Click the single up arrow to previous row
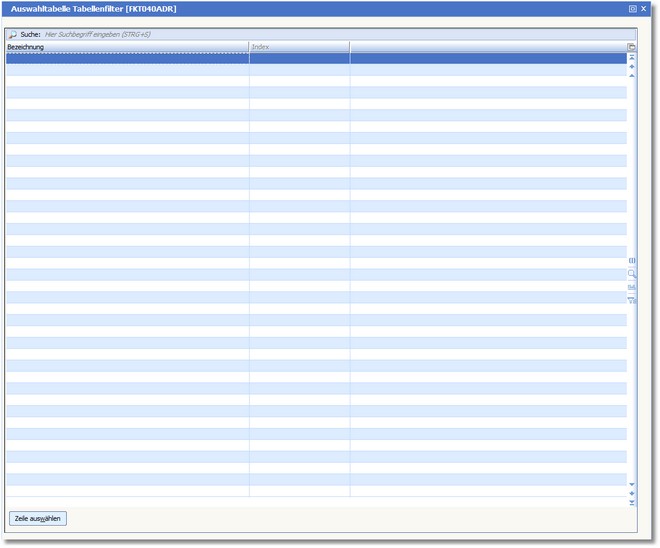660x548 pixels. coord(632,76)
